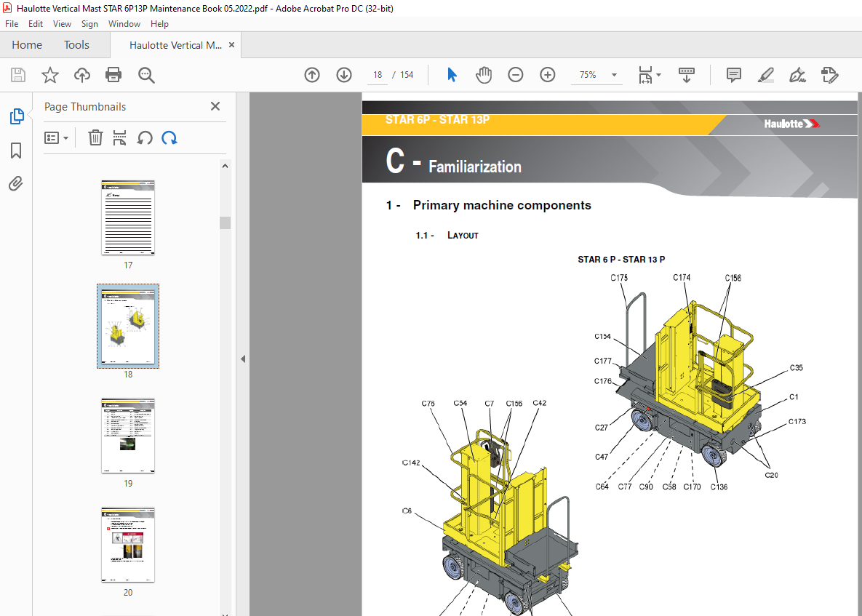The height and width of the screenshot is (616, 862).
Task: Close the Haulotte document tab
Action: [231, 45]
